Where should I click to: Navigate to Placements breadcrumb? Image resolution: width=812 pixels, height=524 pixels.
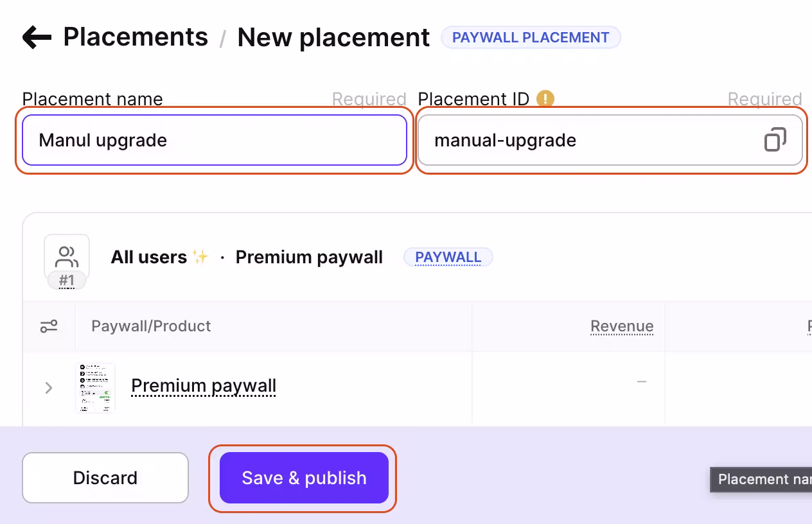pos(136,37)
